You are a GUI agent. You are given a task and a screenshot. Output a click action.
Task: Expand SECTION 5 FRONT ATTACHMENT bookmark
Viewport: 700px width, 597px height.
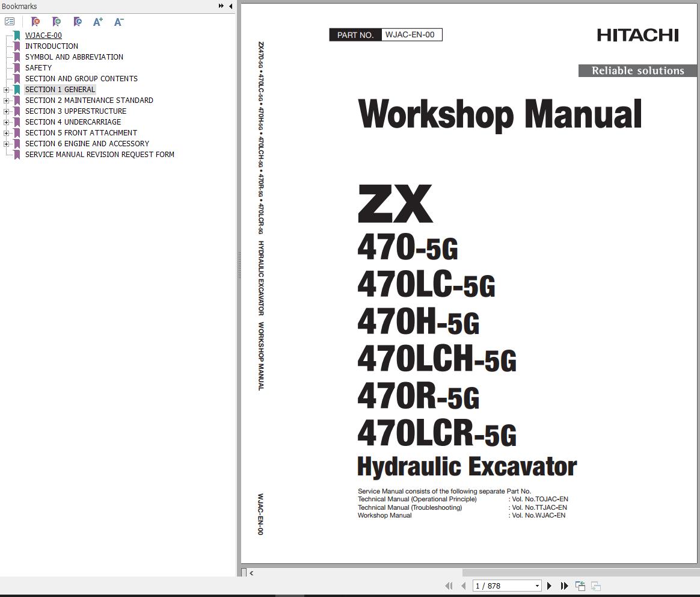pos(6,133)
